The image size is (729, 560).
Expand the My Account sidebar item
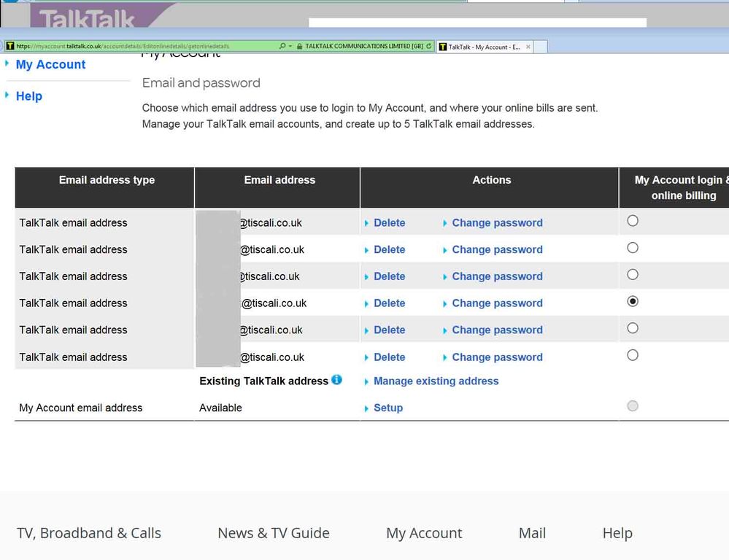tap(50, 65)
